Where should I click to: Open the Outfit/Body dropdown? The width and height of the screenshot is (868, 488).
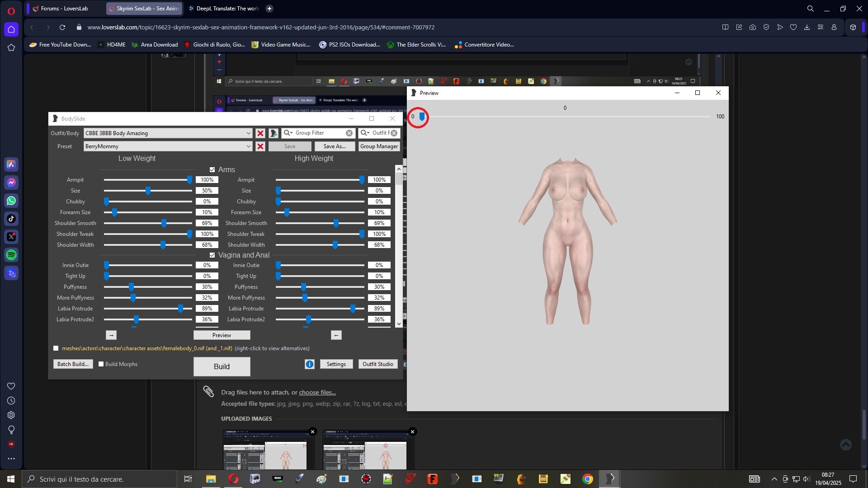point(248,133)
